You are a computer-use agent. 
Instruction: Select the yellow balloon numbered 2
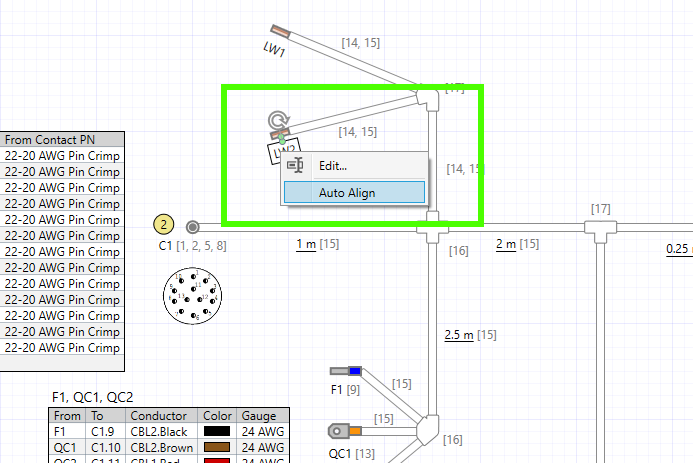coord(164,224)
